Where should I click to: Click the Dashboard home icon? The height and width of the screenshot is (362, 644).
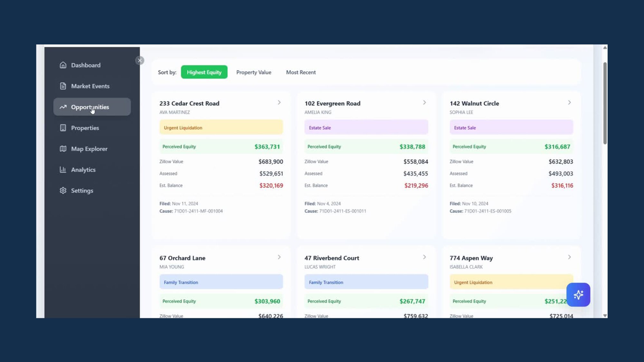(x=63, y=65)
